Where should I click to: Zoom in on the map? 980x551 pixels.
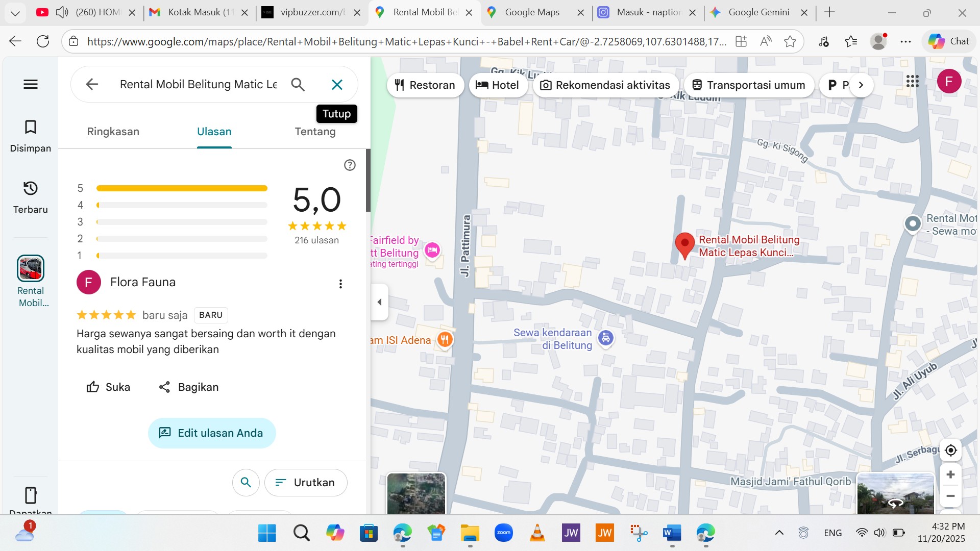(950, 474)
